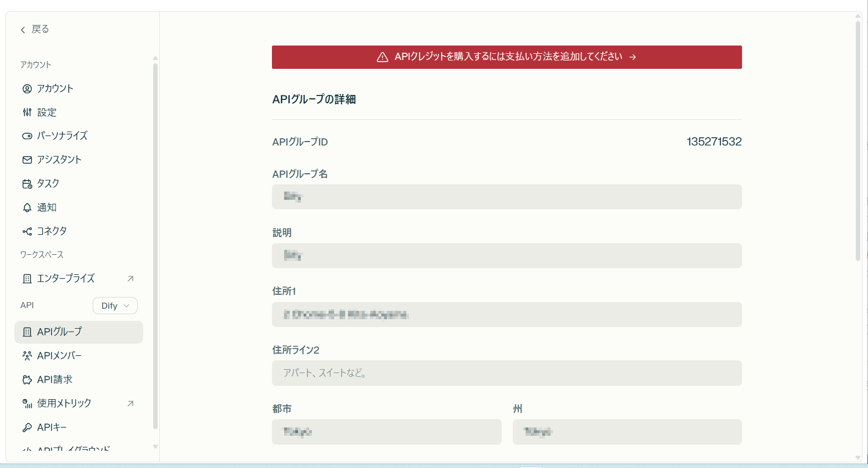Click the APIグループ building icon

[x=27, y=332]
